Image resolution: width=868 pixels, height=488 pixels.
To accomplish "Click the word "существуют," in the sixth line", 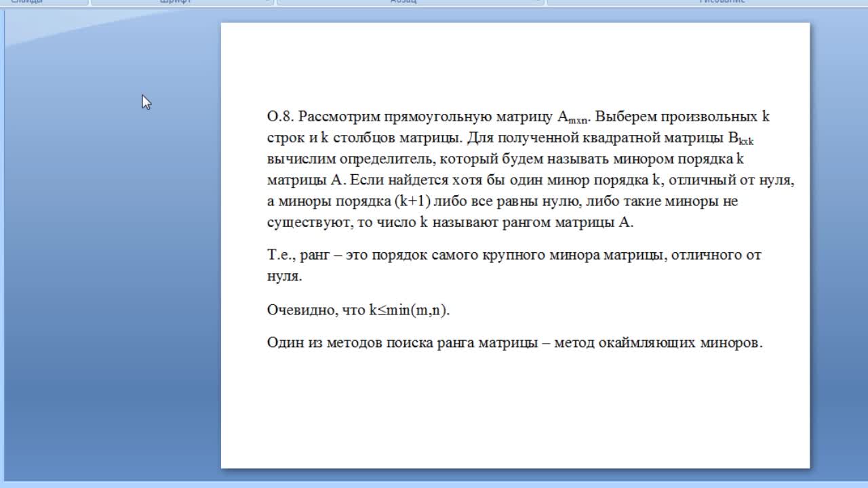I will tap(310, 222).
